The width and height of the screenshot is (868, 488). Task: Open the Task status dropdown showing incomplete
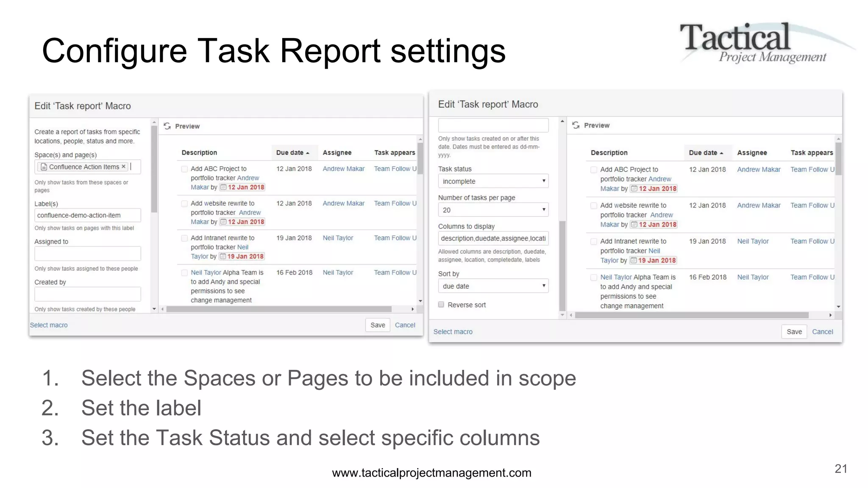point(493,181)
